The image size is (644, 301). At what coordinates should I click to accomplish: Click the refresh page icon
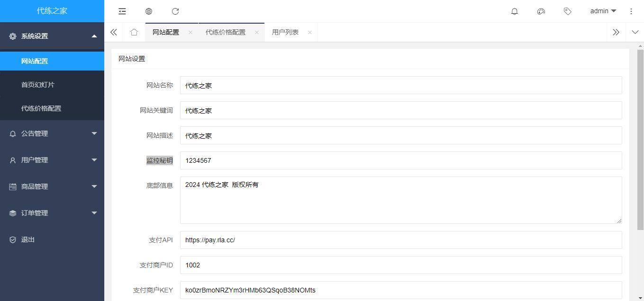tap(175, 11)
